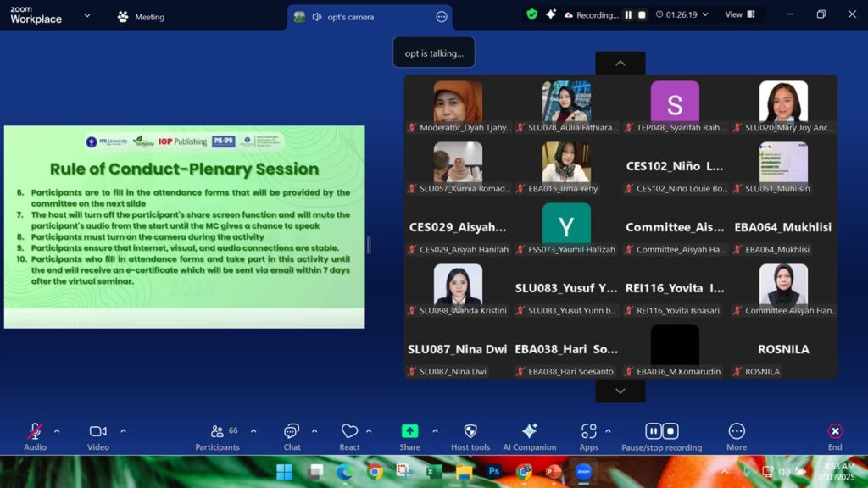This screenshot has height=488, width=868.
Task: Click the divider handle between slide and gallery
Action: (369, 245)
